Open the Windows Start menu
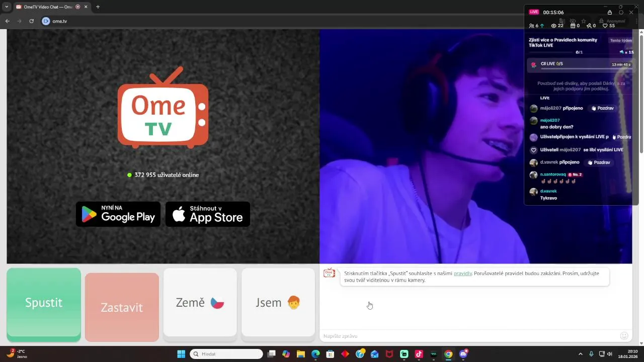 click(x=181, y=354)
